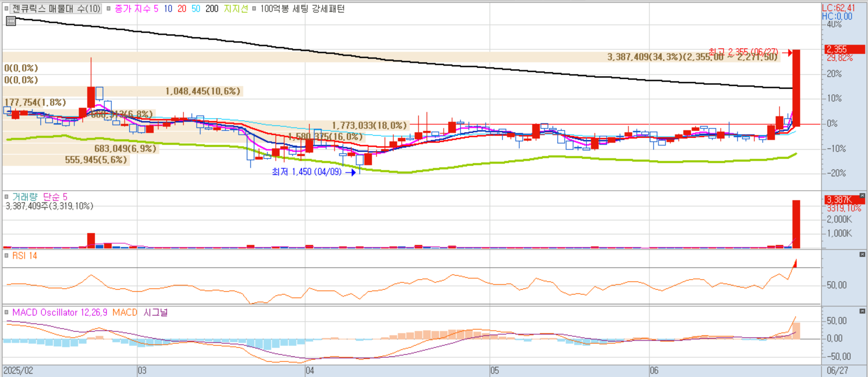
Task: Click the 29.82% change value
Action: (x=840, y=58)
